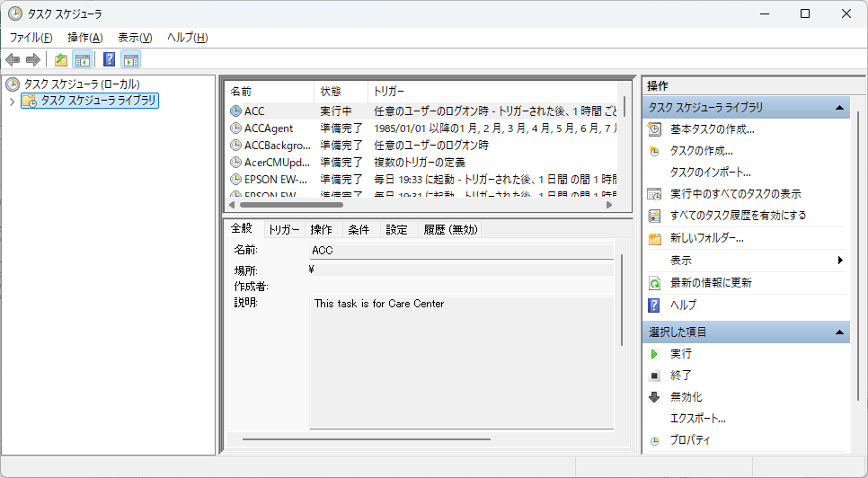Click the 実行中 status cell of ACC
This screenshot has width=868, height=478.
coord(335,111)
